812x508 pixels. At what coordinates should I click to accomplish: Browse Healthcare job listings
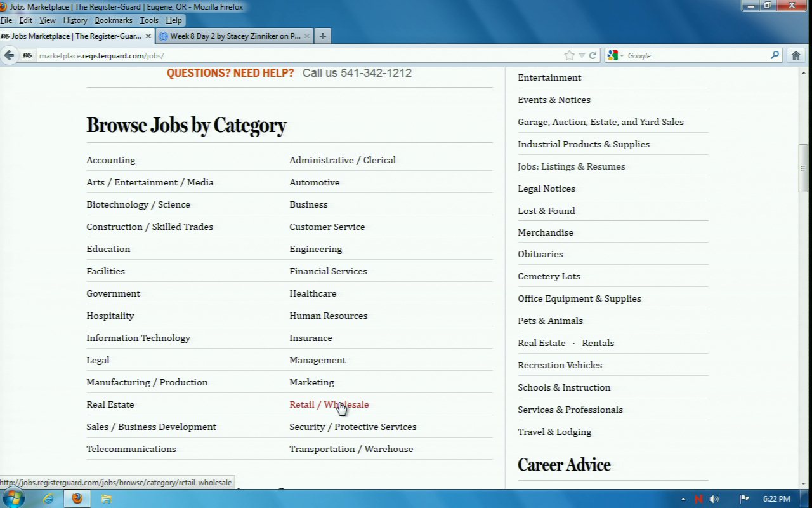[313, 293]
